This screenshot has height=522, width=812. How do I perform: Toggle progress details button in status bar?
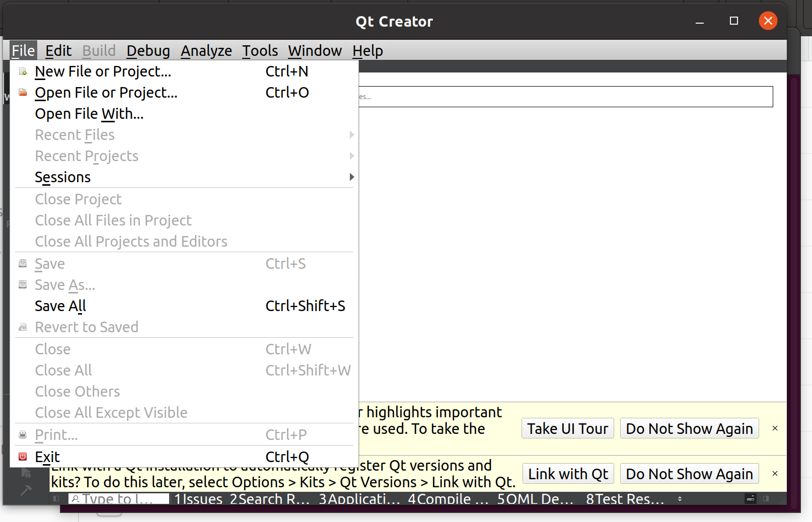(751, 499)
